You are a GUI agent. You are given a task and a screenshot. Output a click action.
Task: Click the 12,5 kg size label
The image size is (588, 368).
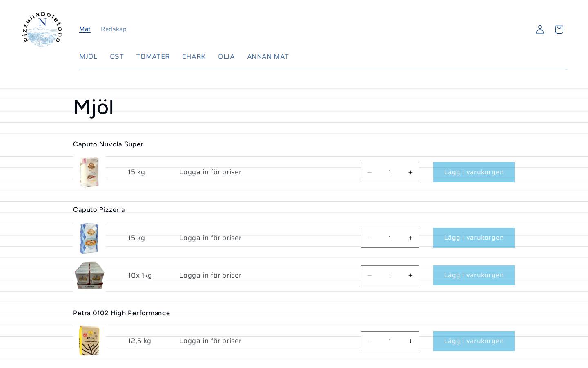click(139, 341)
